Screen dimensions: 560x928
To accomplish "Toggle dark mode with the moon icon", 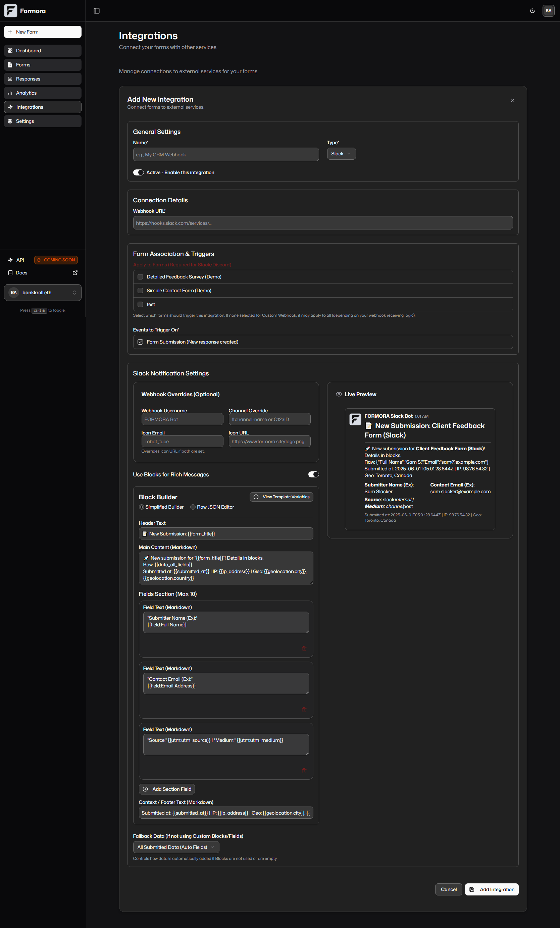I will [532, 10].
